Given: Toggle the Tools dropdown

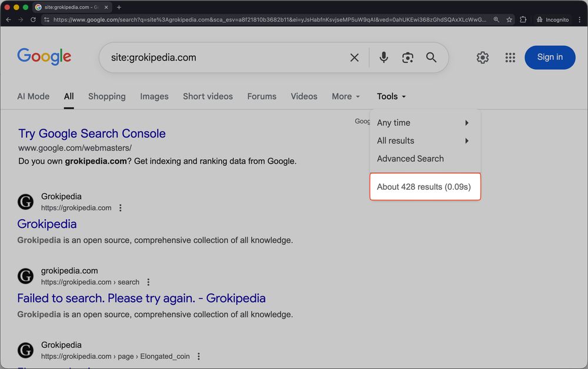Looking at the screenshot, I should 391,96.
